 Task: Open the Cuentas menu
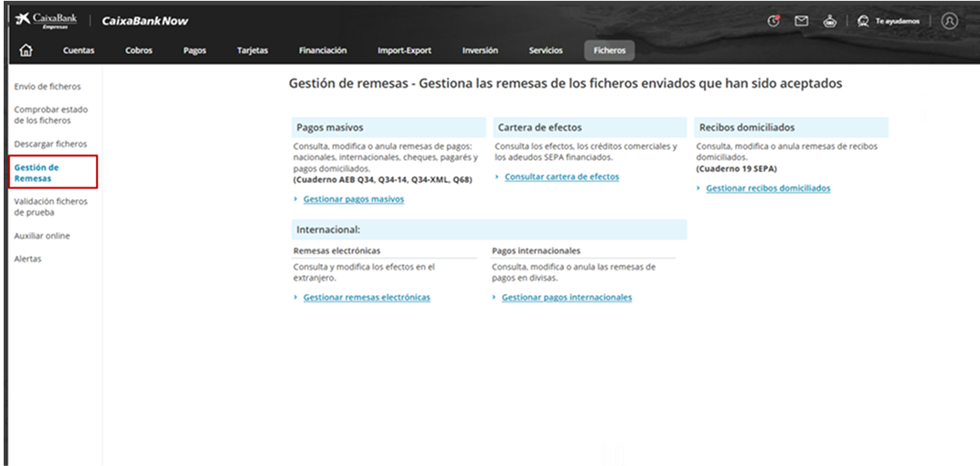(x=79, y=50)
